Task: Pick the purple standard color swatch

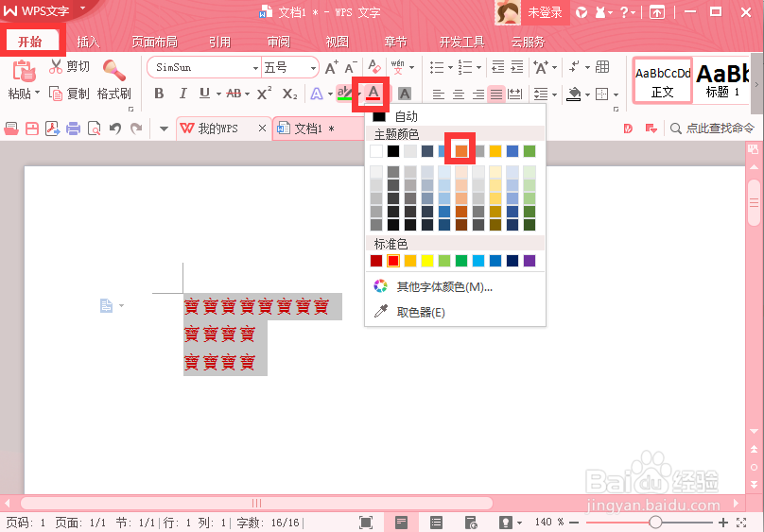Action: (530, 261)
